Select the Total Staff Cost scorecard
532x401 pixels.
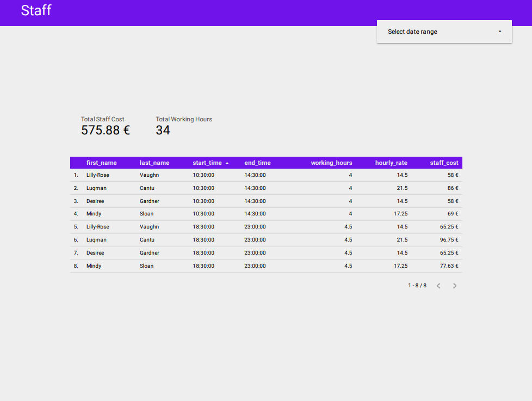(105, 126)
